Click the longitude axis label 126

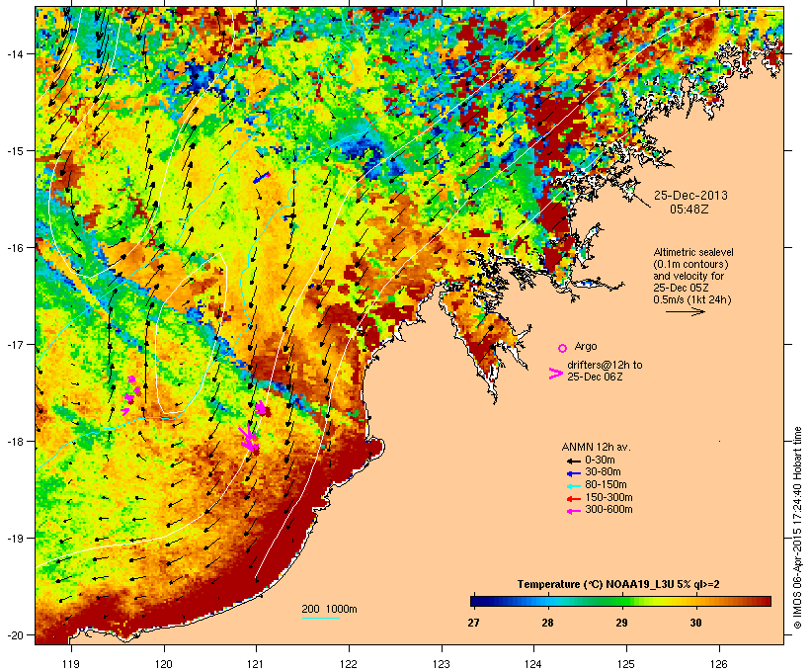pos(719,664)
